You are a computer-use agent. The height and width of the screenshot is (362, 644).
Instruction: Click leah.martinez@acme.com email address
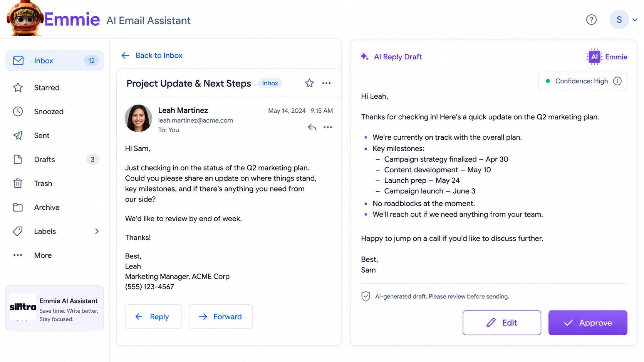coord(195,120)
